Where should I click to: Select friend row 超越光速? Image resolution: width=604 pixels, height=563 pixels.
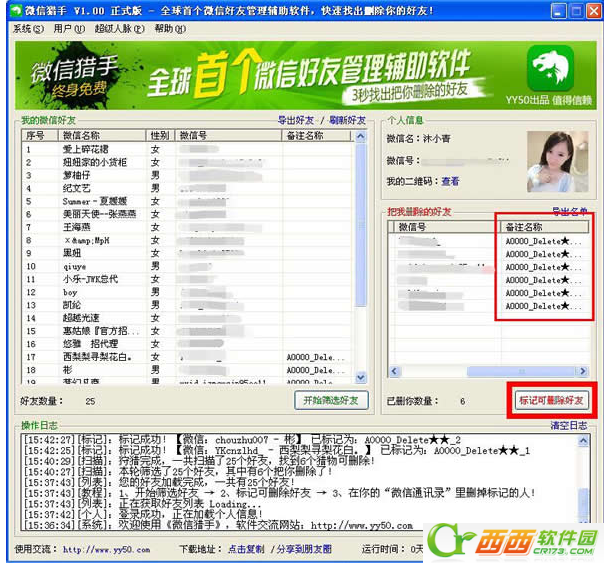(x=188, y=318)
